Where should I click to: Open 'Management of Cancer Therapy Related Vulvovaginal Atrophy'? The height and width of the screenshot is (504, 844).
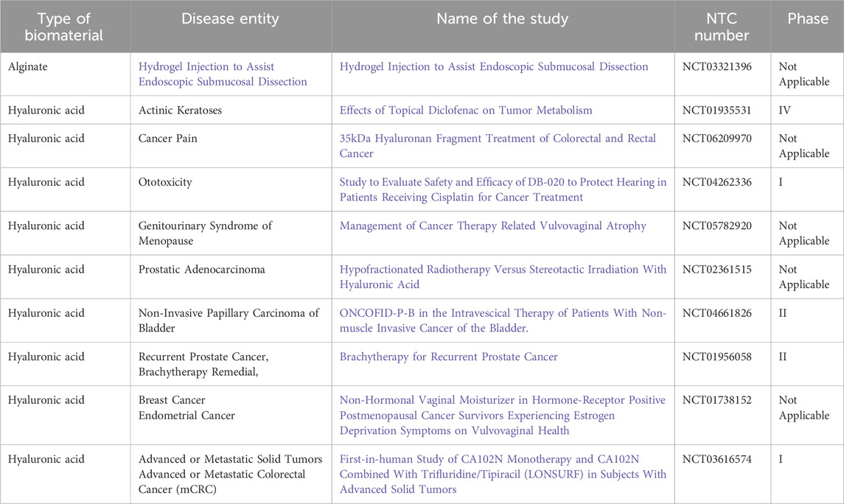[492, 225]
